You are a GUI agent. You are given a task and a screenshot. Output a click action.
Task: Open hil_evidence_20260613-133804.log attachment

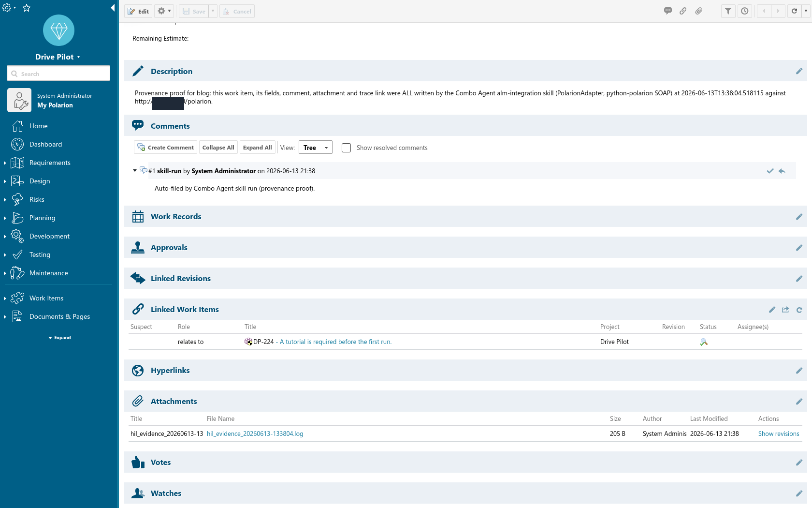pos(255,433)
